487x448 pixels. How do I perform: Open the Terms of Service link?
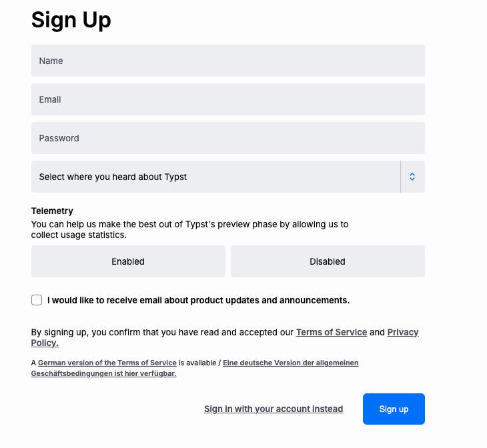[x=332, y=332]
